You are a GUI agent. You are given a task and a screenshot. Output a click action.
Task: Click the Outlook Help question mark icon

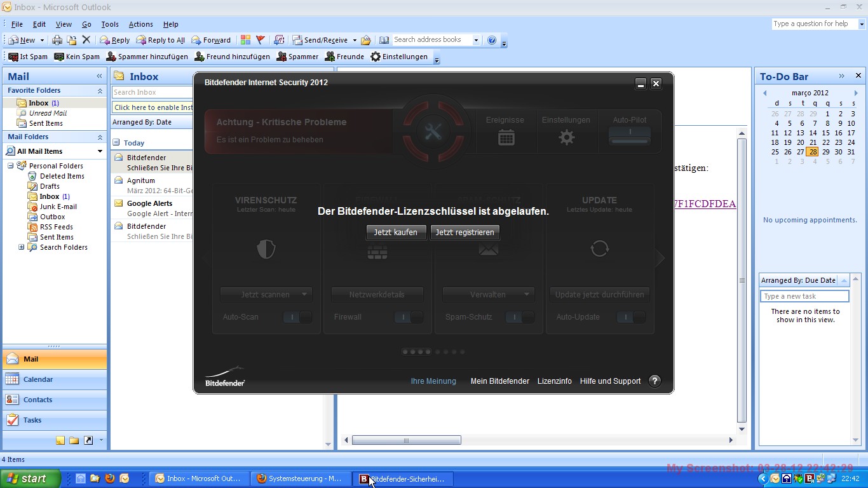[x=492, y=40]
